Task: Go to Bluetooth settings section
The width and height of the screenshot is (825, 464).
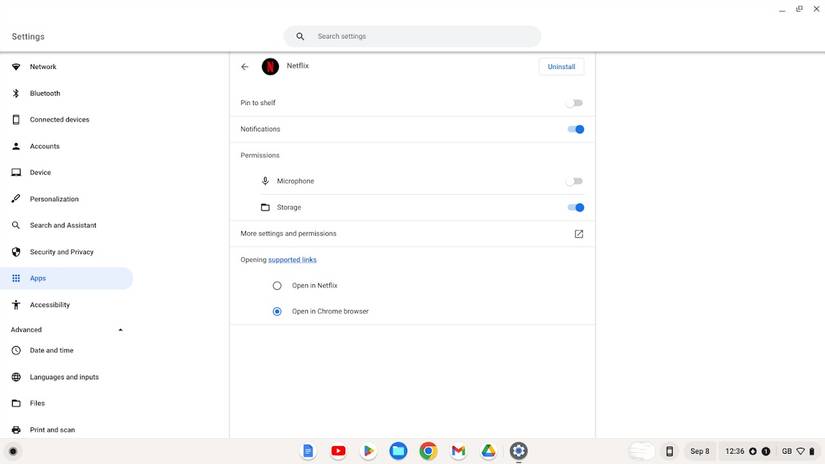Action: tap(45, 93)
